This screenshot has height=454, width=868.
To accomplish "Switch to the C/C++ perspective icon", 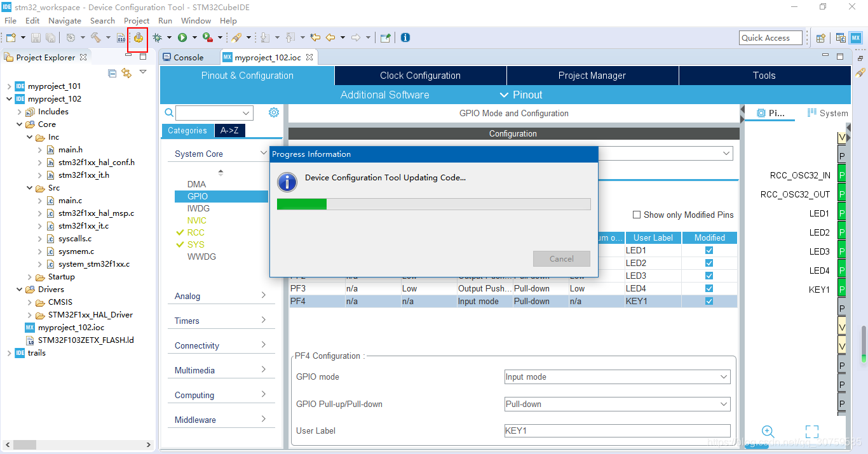I will click(841, 38).
